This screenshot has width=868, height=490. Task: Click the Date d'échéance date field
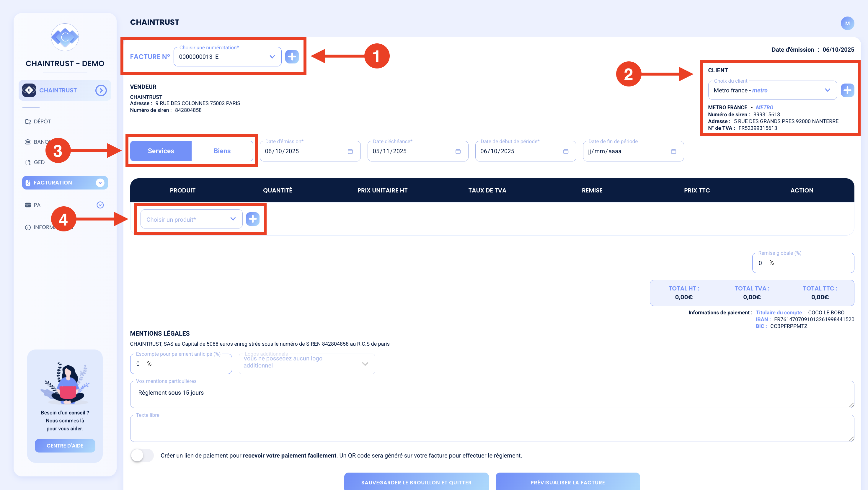point(418,151)
